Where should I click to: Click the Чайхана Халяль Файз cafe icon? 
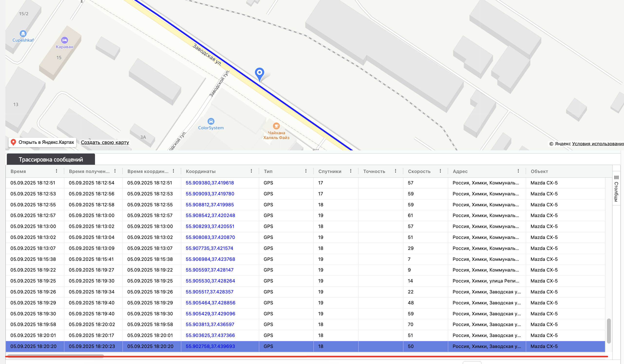coord(276,126)
